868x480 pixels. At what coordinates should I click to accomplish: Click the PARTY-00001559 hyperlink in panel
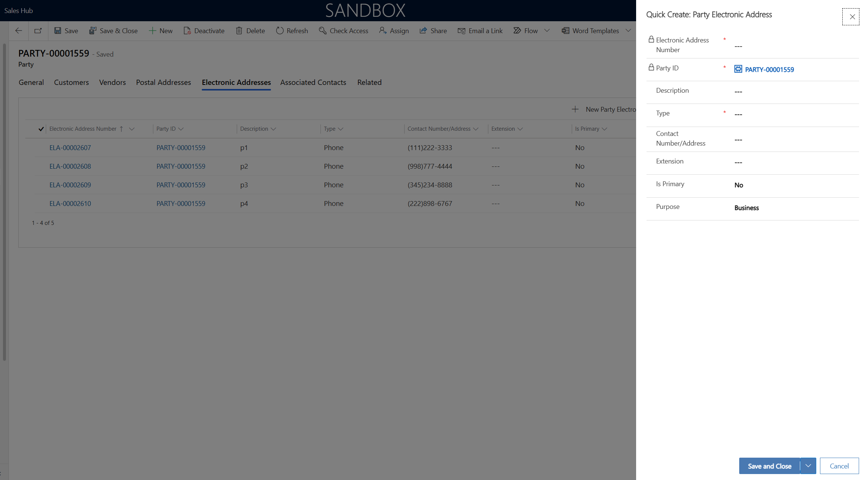coord(769,69)
